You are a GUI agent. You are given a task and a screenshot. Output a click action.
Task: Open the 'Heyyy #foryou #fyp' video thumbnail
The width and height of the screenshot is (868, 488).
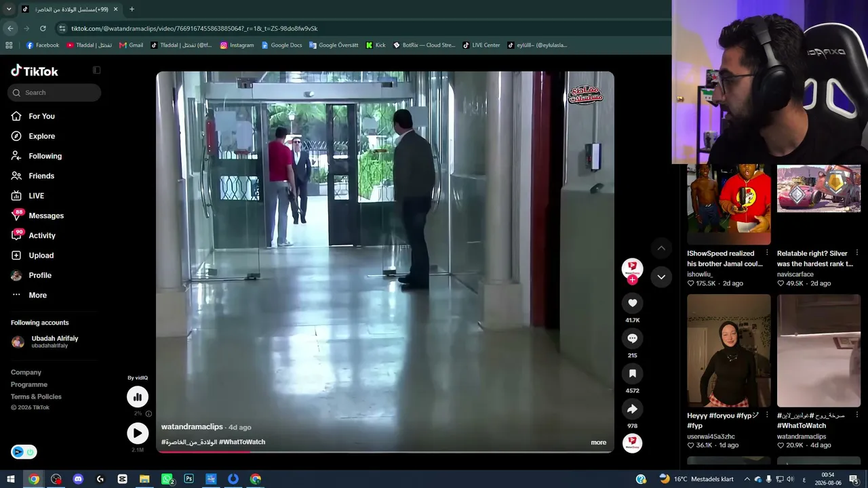click(x=728, y=350)
